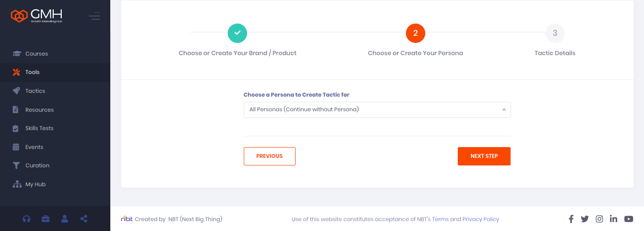644x231 pixels.
Task: Click the user profile icon
Action: pyautogui.click(x=65, y=219)
